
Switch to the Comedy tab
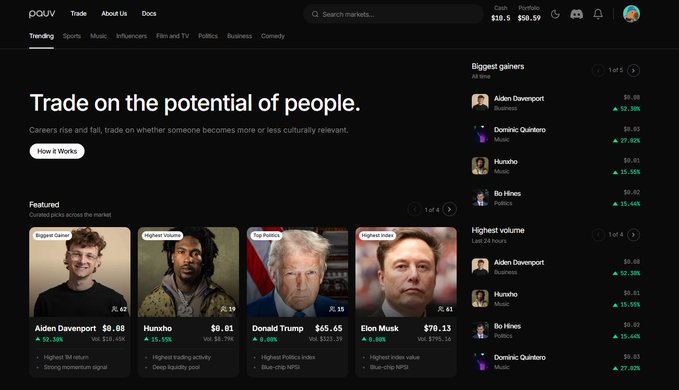click(x=272, y=36)
